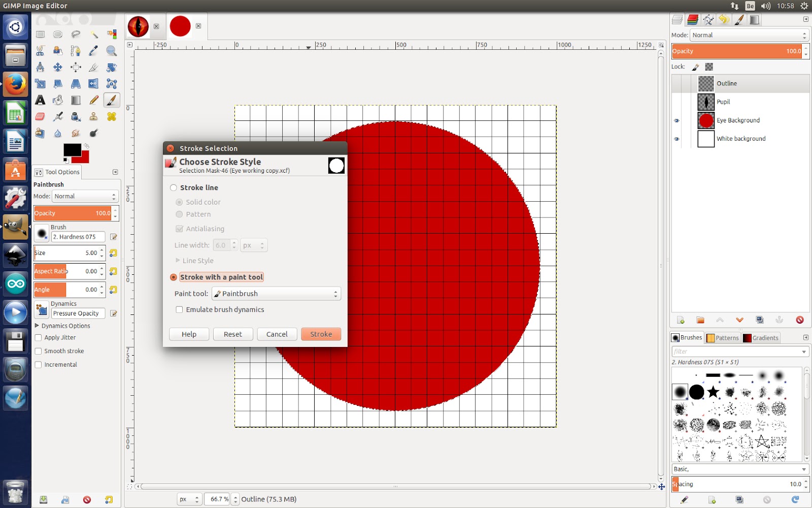Select the Crop tool
Viewport: 812px width, 508px height.
[x=93, y=67]
